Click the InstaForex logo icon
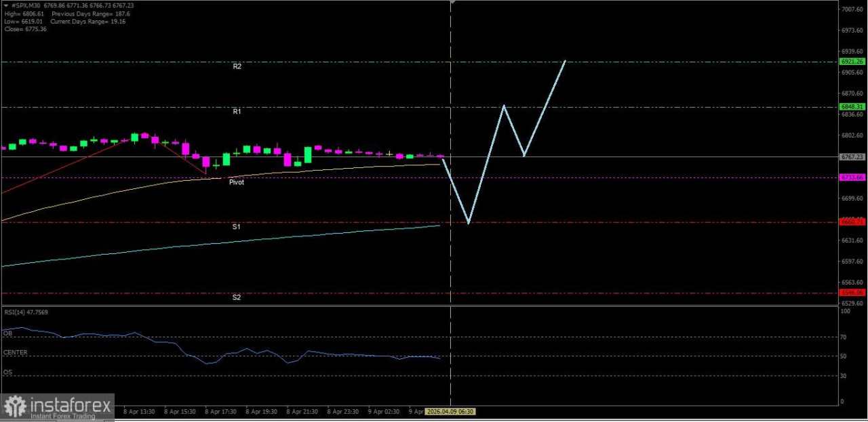 [14, 404]
